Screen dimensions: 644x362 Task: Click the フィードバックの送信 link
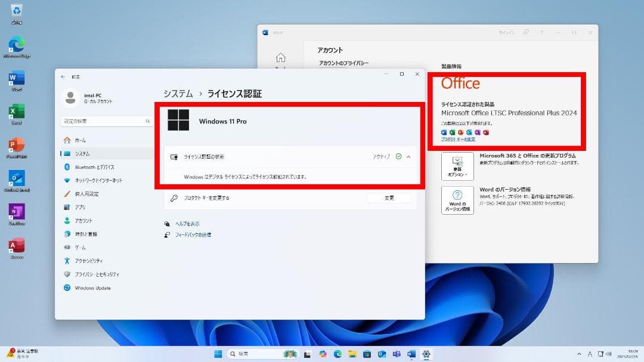(193, 234)
